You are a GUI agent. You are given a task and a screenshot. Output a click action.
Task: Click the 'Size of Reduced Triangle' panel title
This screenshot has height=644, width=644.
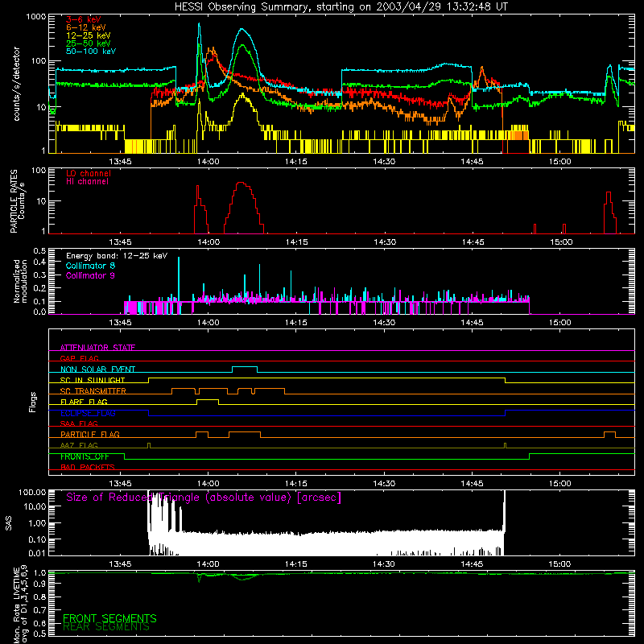click(x=204, y=497)
